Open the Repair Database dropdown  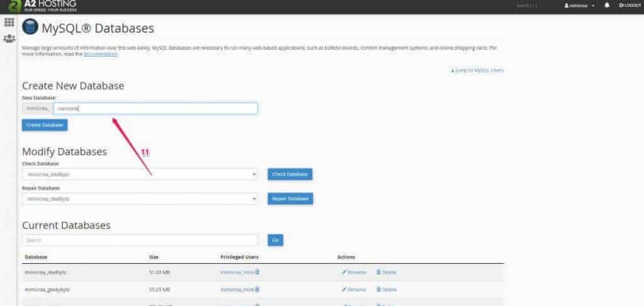pos(140,199)
